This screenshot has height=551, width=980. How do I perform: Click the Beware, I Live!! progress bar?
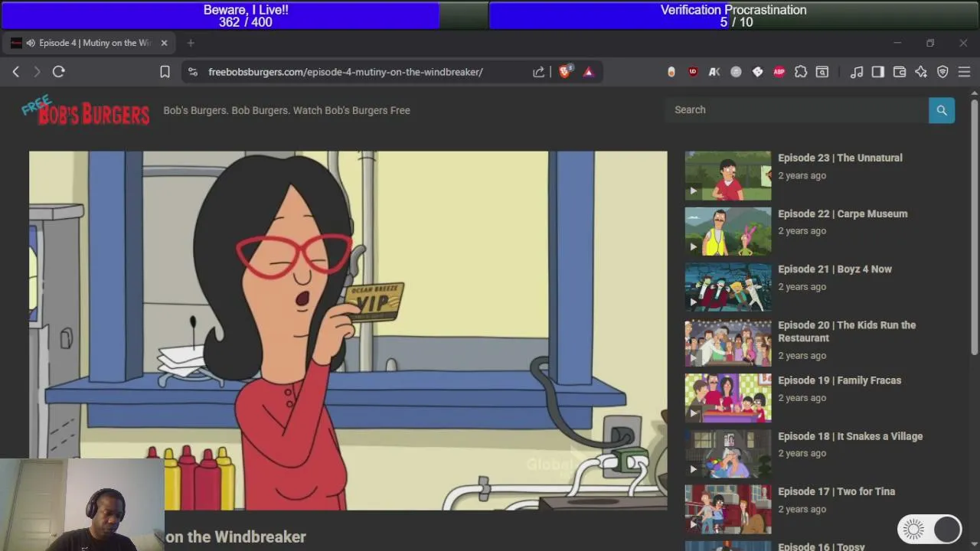[x=246, y=15]
